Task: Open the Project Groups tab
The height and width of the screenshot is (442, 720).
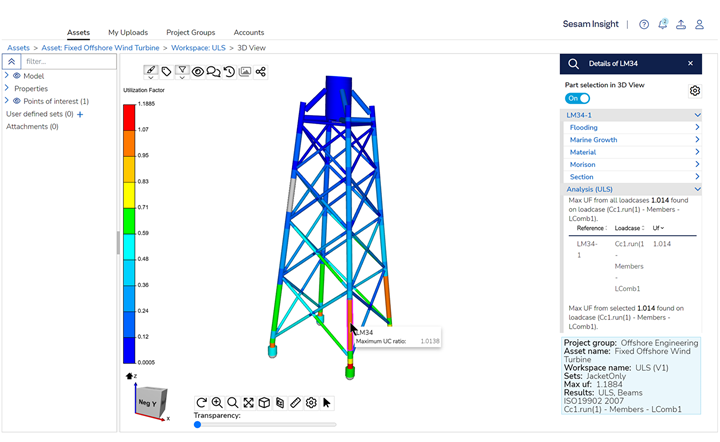Action: point(191,33)
